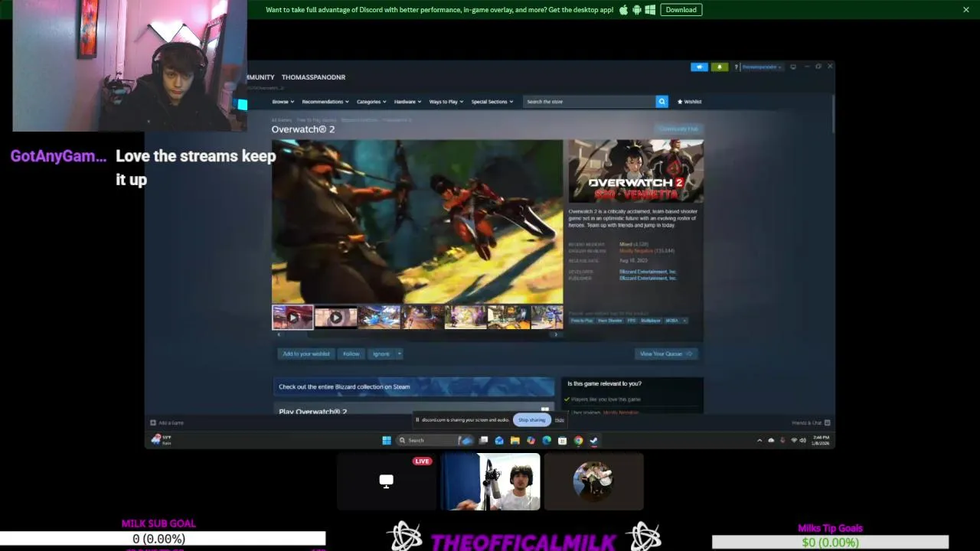The height and width of the screenshot is (551, 980).
Task: Click the blue Steam announcements megaphone icon
Action: 699,67
